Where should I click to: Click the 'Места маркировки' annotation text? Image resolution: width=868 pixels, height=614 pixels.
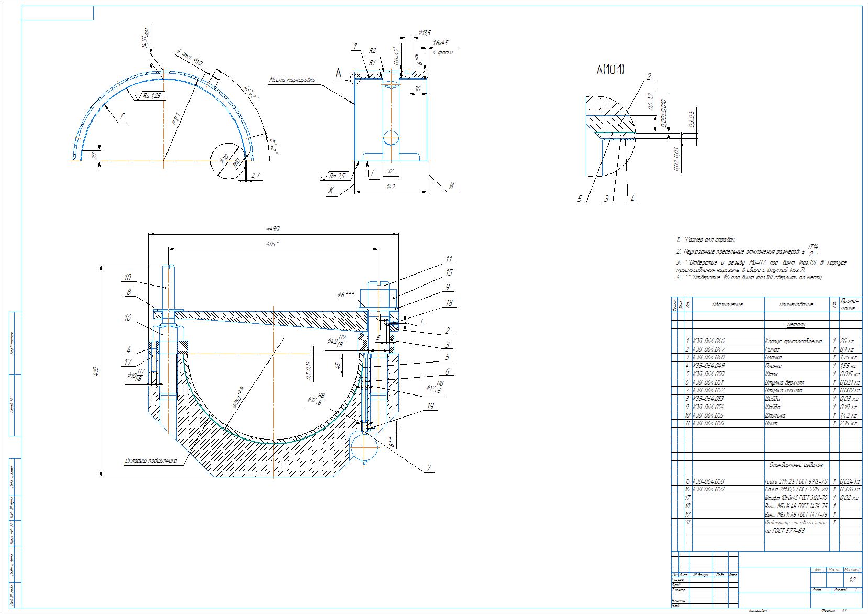click(x=293, y=80)
